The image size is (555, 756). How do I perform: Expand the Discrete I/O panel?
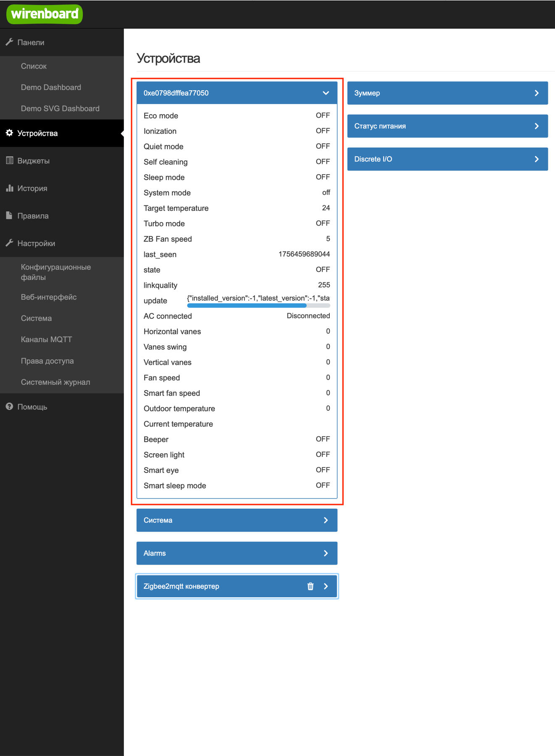click(x=536, y=159)
